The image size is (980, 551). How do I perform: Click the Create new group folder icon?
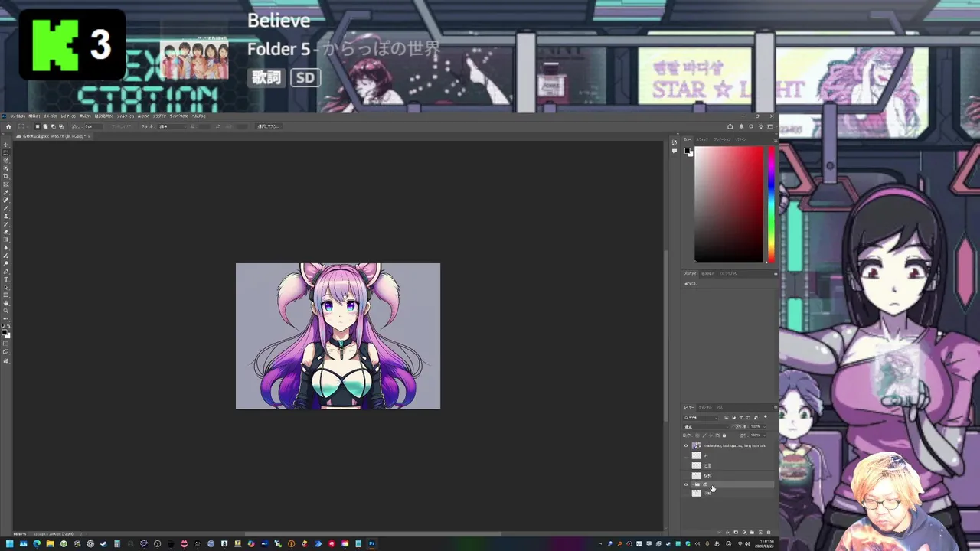pyautogui.click(x=752, y=533)
